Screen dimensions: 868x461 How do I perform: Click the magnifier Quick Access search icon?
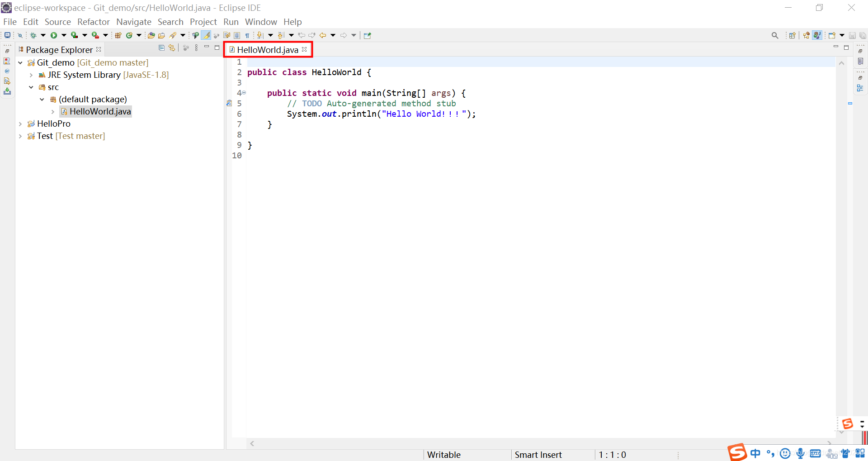(x=775, y=35)
